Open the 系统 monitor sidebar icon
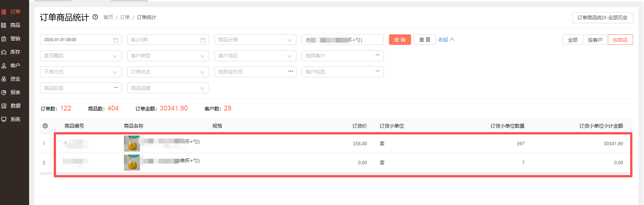Screen dimensions: 644x205 [4, 119]
